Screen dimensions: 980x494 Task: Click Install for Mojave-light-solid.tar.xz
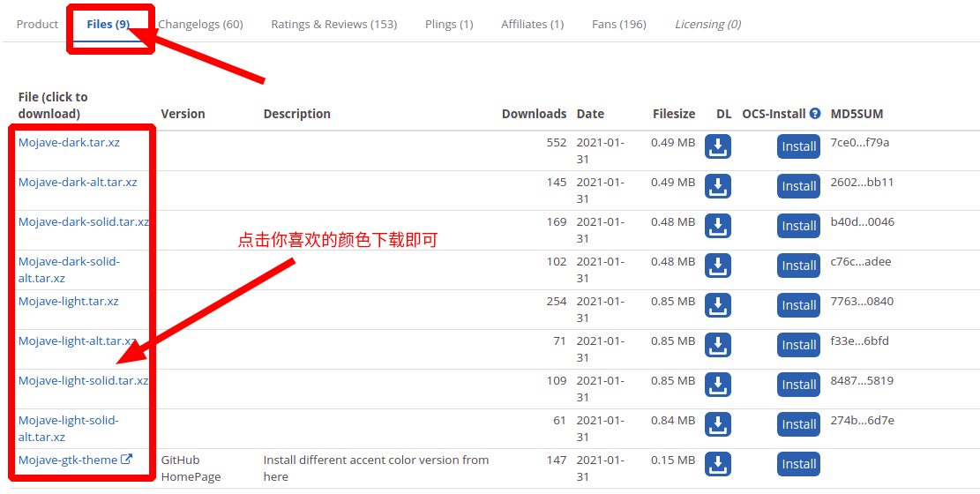click(799, 385)
